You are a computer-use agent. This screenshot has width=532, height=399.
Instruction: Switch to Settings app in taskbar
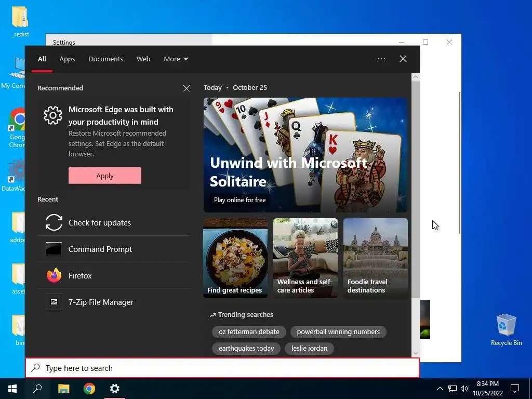pos(115,389)
